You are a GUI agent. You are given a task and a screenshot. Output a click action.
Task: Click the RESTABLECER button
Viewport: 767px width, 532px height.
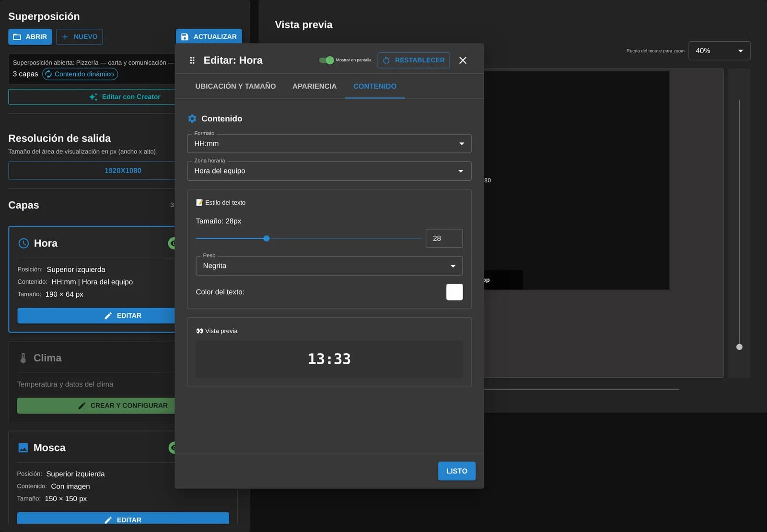click(414, 60)
